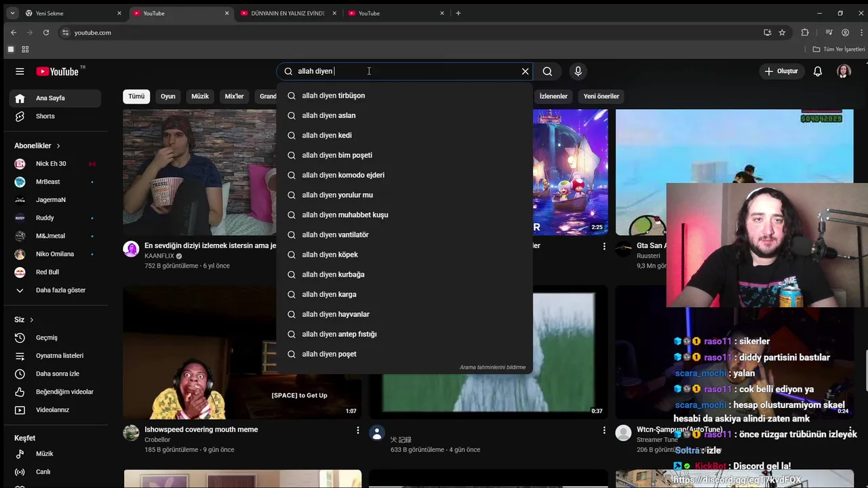Open more options for Ishowspeed video
Image resolution: width=868 pixels, height=488 pixels.
point(358,430)
